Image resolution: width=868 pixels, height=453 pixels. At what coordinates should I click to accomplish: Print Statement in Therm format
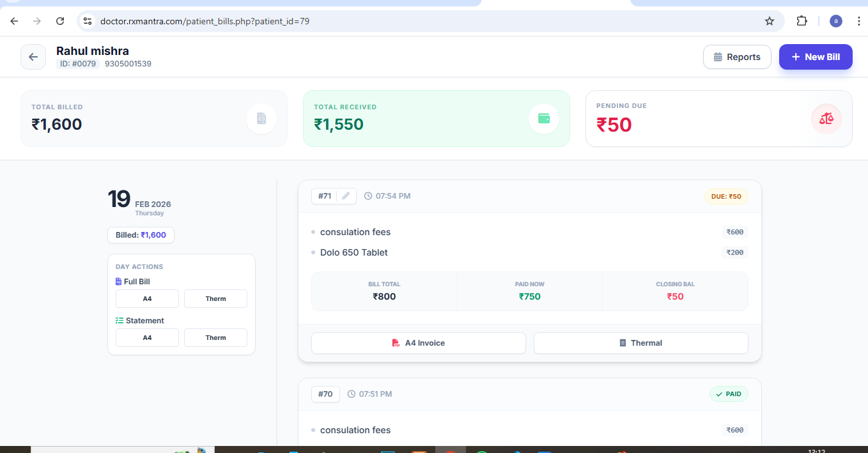coord(215,337)
